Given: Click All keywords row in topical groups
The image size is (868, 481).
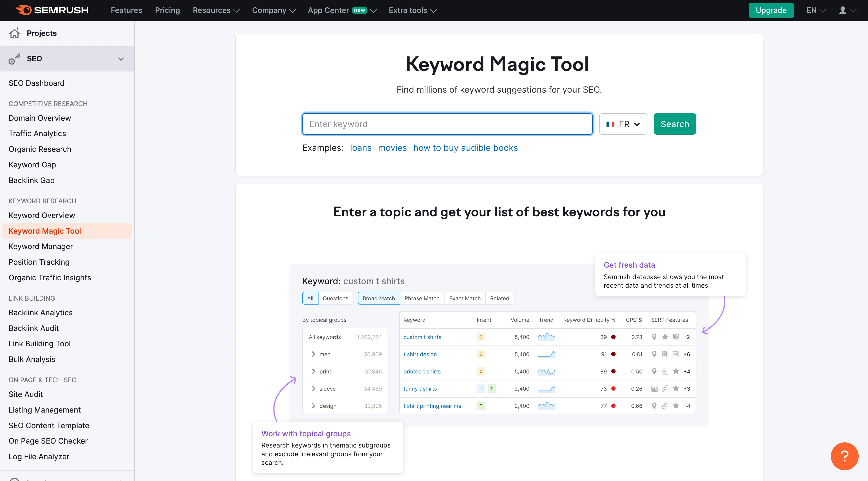Looking at the screenshot, I should tap(345, 337).
